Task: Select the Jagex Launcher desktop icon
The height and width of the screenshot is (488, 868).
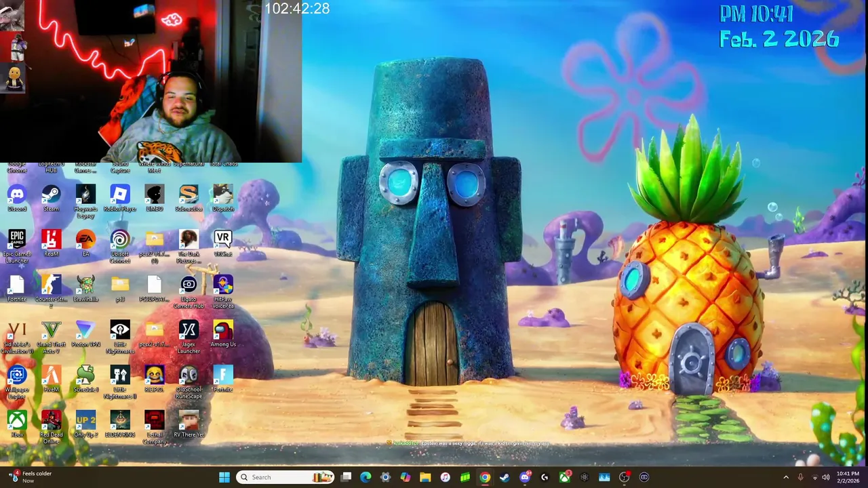Action: click(x=189, y=338)
